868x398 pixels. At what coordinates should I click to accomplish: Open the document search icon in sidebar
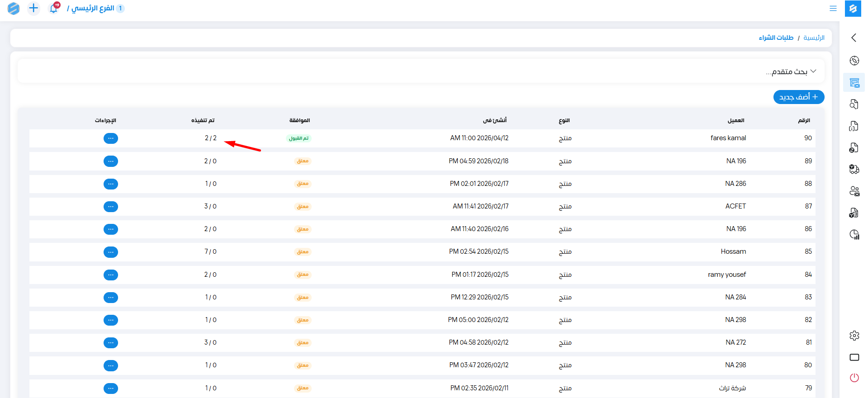click(x=854, y=104)
